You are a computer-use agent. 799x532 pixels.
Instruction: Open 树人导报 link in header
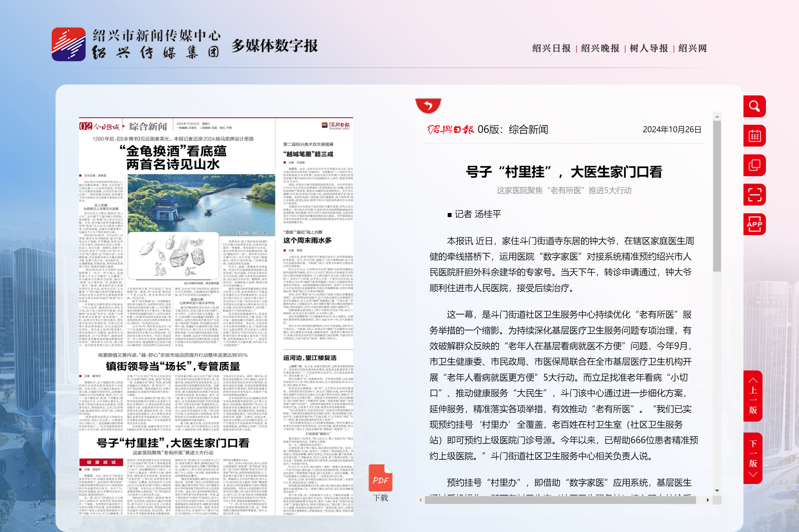[x=649, y=49]
